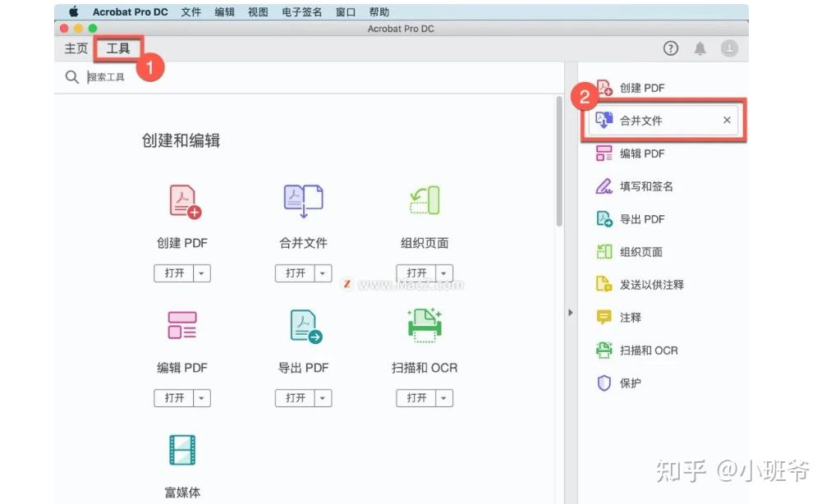
Task: Open the 电子签名 menu
Action: pyautogui.click(x=302, y=11)
